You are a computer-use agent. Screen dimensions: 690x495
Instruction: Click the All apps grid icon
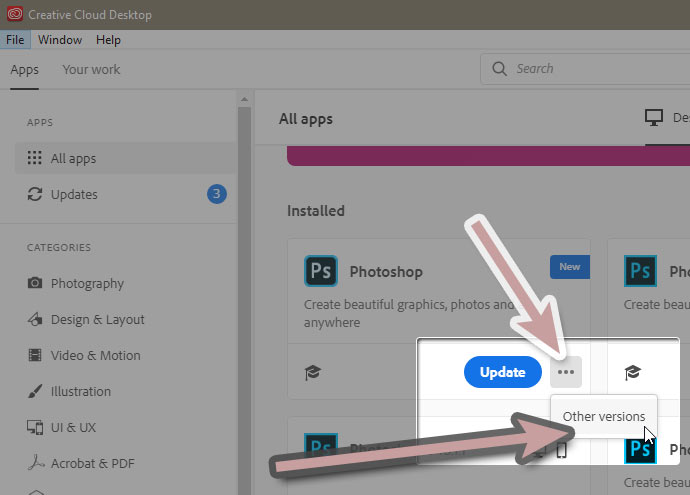(34, 158)
